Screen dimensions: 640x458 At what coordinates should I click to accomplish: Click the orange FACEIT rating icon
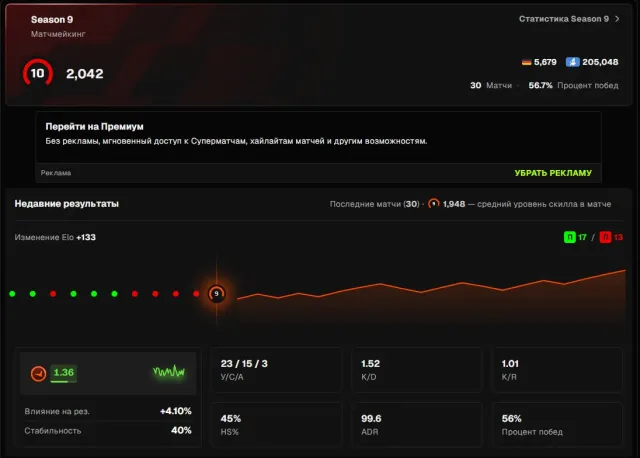(38, 374)
